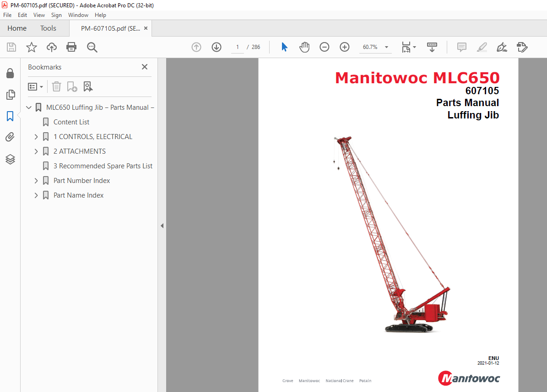Open zoom level dropdown arrow
Screen dimensions: 547x392
pos(386,47)
